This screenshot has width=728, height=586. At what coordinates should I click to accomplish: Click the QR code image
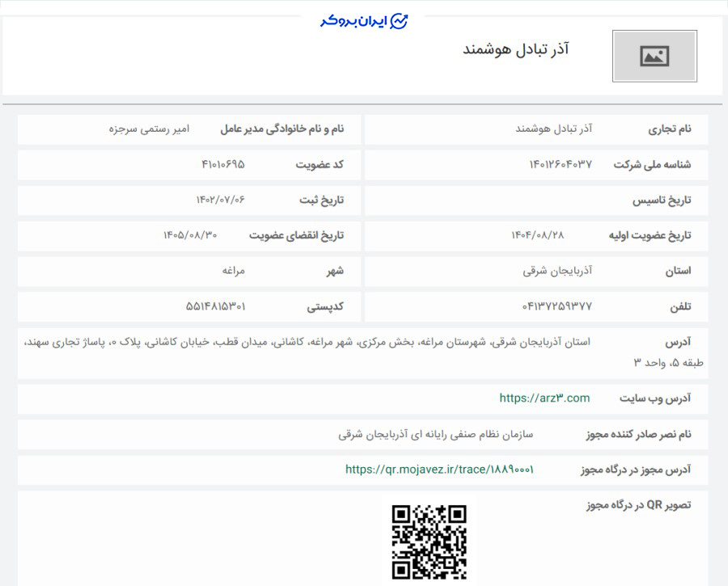pyautogui.click(x=429, y=542)
